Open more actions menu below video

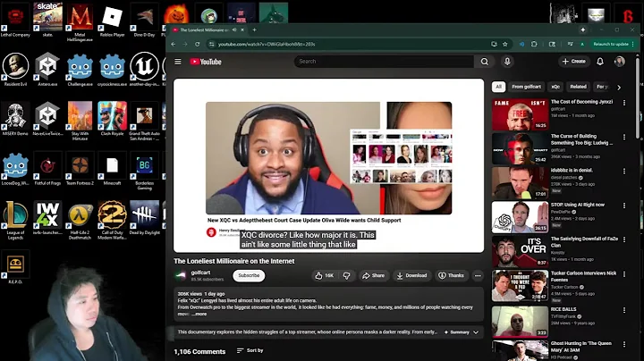pyautogui.click(x=478, y=276)
